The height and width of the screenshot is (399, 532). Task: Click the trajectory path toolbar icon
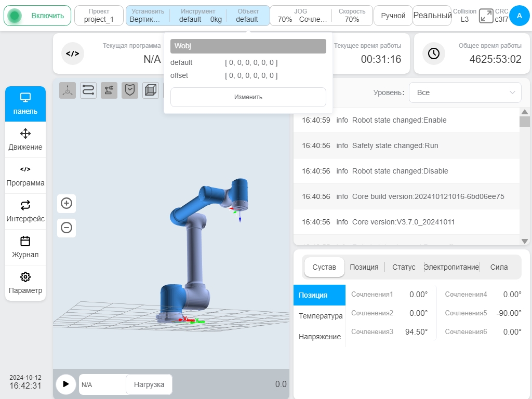point(88,90)
